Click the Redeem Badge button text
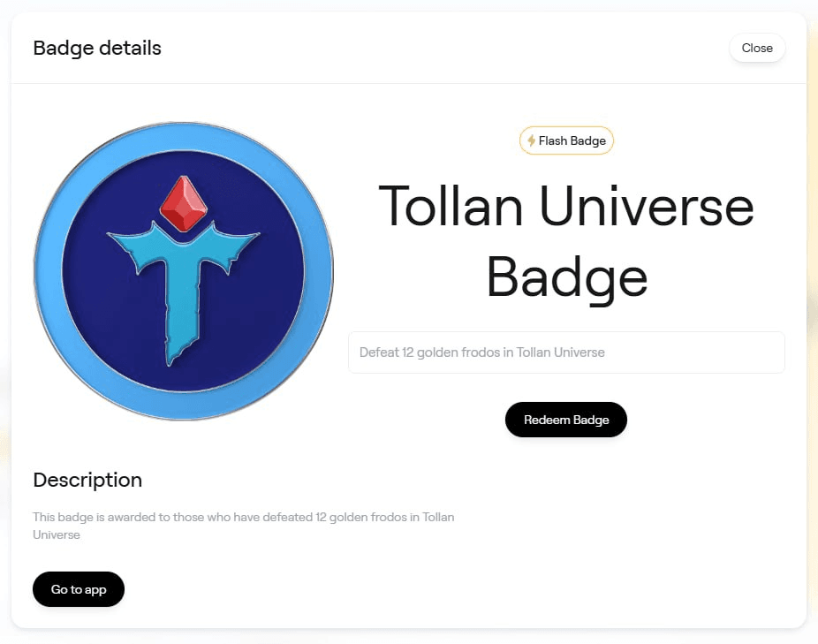The height and width of the screenshot is (644, 818). [566, 420]
